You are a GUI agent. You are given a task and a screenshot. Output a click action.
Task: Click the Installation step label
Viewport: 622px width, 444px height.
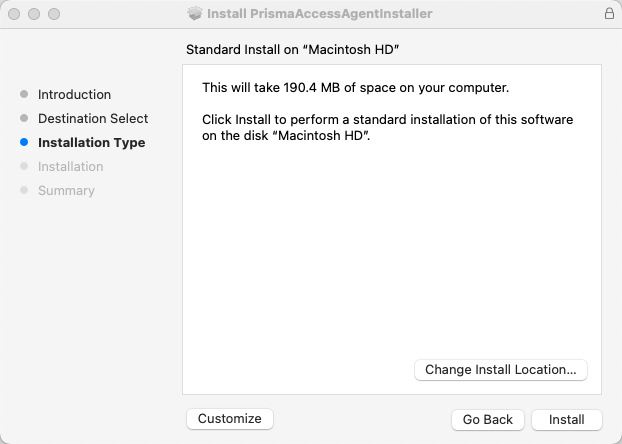pyautogui.click(x=71, y=166)
